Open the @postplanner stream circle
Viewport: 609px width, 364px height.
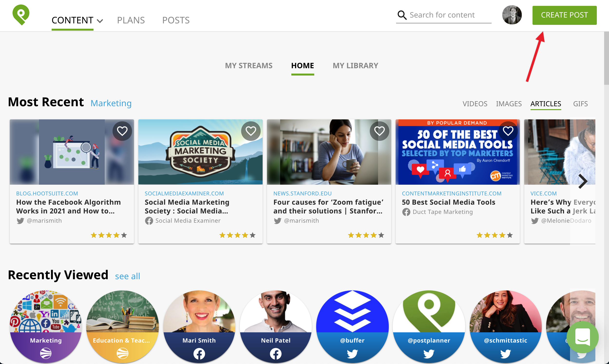pyautogui.click(x=429, y=326)
